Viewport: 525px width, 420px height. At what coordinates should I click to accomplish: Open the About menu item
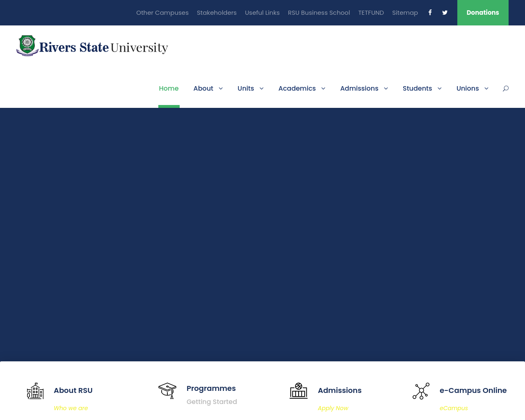pyautogui.click(x=203, y=88)
